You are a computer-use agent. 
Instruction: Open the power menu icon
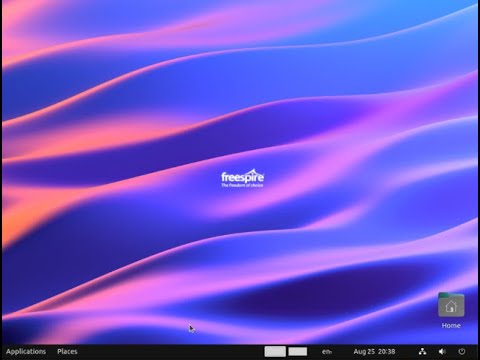pos(462,351)
